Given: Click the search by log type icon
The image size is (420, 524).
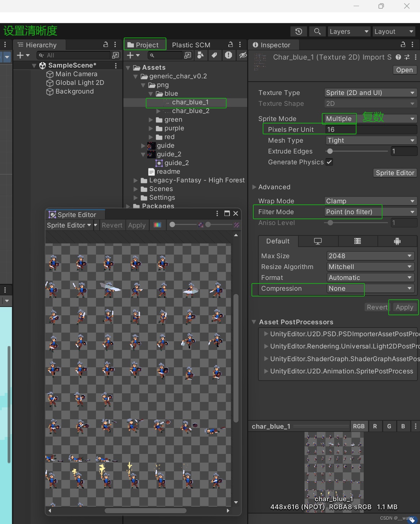Looking at the screenshot, I should pos(228,55).
